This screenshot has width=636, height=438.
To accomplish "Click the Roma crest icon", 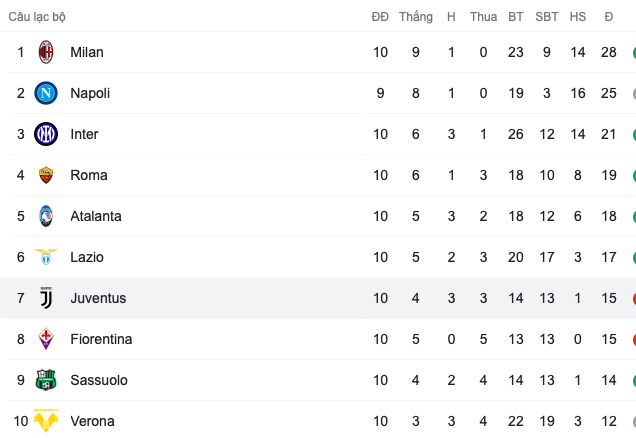I will coord(46,175).
